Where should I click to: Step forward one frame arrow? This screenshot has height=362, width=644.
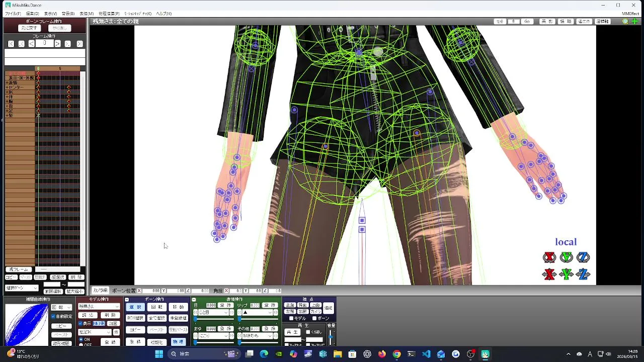(x=57, y=44)
